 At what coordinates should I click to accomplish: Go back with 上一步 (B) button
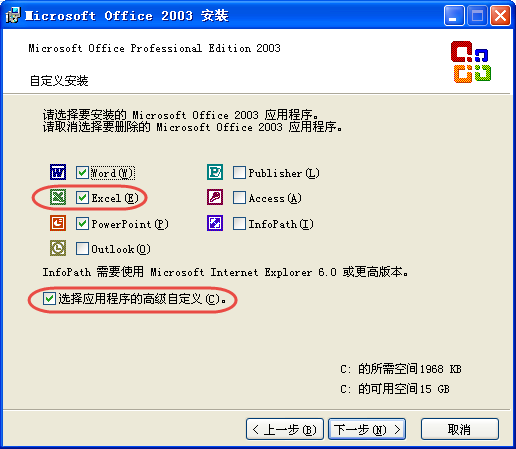285,429
